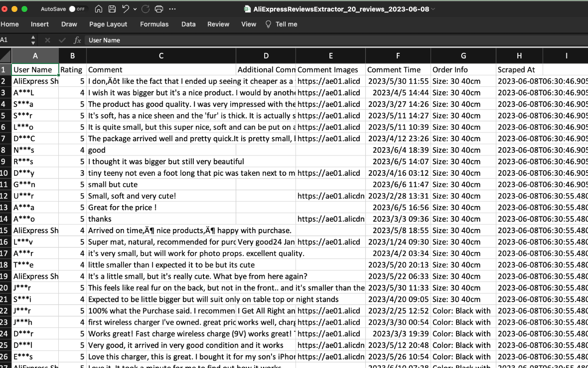Viewport: 588px width, 368px height.
Task: Click the cell with date 2023/2/25 12:52
Action: (x=398, y=311)
